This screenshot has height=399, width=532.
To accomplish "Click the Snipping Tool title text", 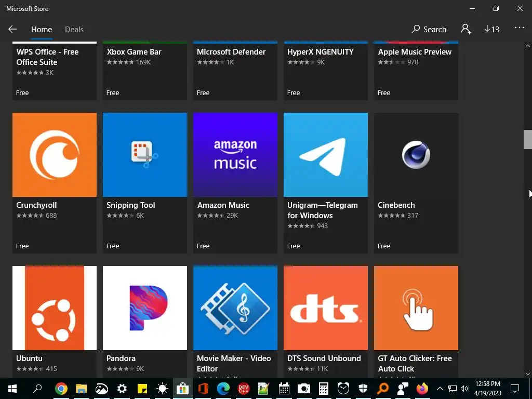I will pos(130,205).
